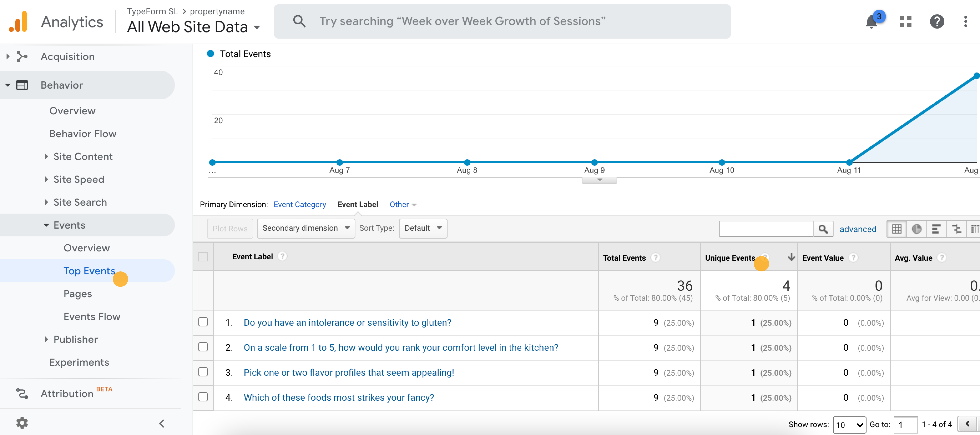Screen dimensions: 980x435
Task: Click the Google Analytics logo
Action: pyautogui.click(x=18, y=22)
